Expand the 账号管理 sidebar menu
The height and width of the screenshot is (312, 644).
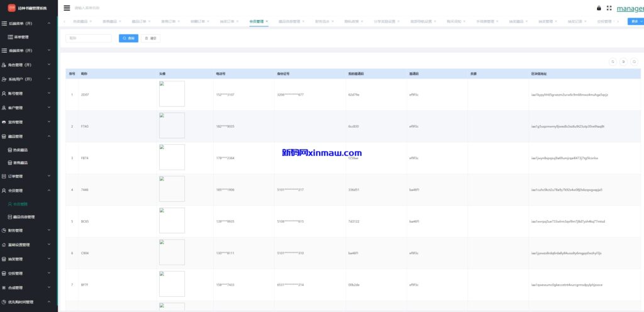pyautogui.click(x=29, y=93)
